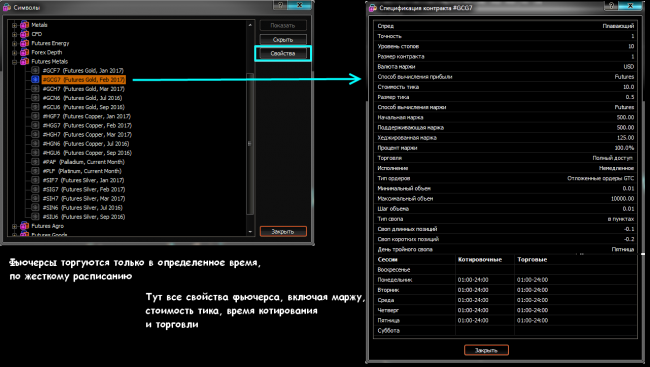This screenshot has height=367, width=650.
Task: Click the symbol icon beside #GCF7 Gold Jan 2017
Action: click(35, 70)
